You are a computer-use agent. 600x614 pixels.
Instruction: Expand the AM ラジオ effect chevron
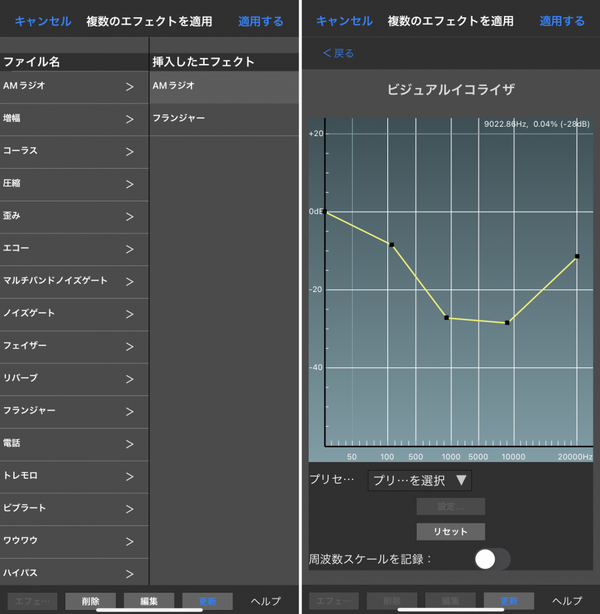tap(130, 87)
